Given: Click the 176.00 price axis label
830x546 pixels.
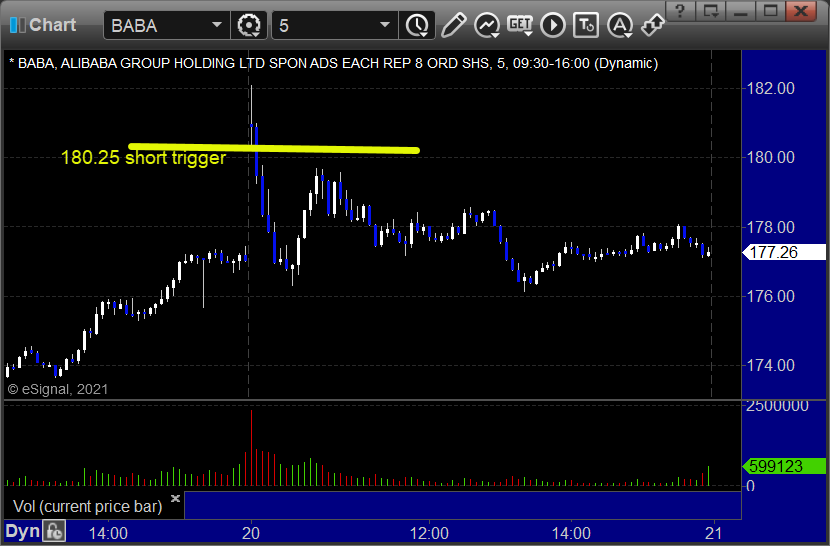Looking at the screenshot, I should tap(771, 296).
